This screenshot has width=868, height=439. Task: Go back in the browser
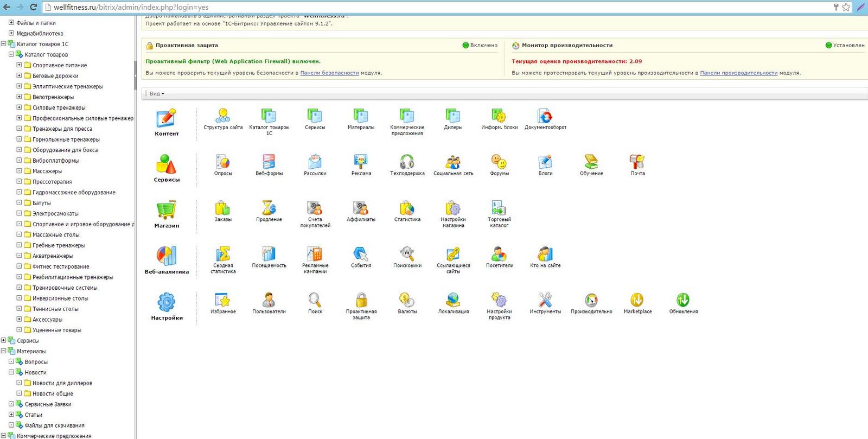coord(6,7)
